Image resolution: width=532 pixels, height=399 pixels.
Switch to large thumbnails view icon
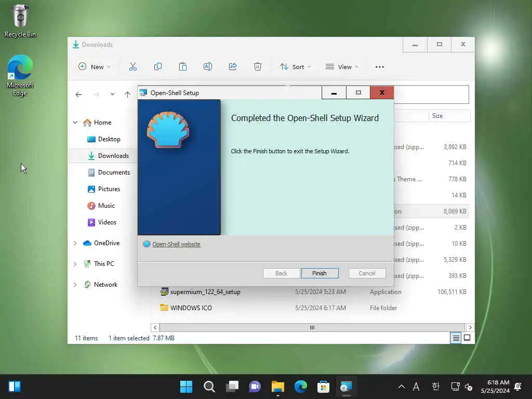(467, 338)
